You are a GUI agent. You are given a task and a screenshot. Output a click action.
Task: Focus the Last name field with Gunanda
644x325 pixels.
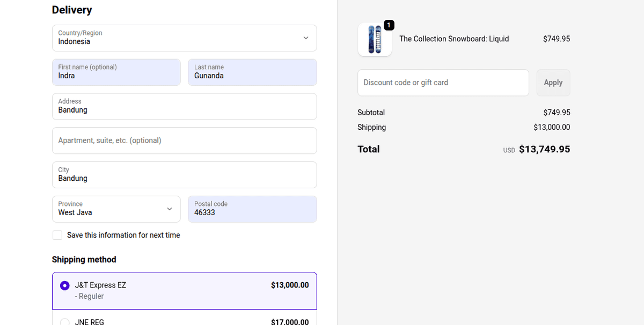[252, 72]
